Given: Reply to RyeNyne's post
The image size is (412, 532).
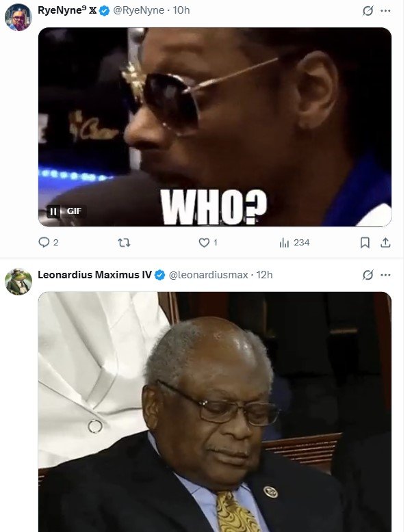Looking at the screenshot, I should coord(44,243).
